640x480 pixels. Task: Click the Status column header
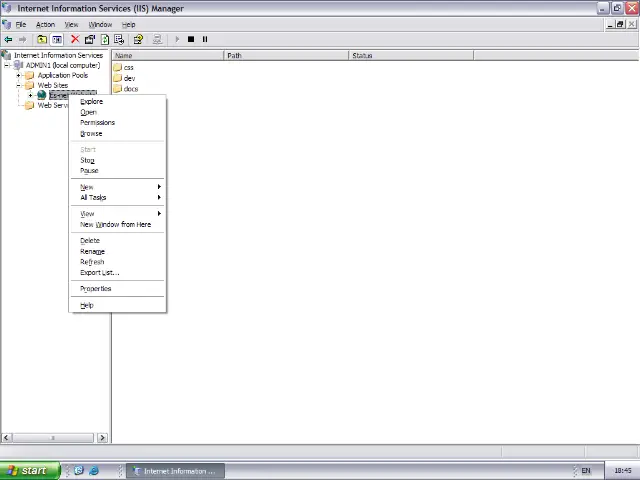pos(411,55)
